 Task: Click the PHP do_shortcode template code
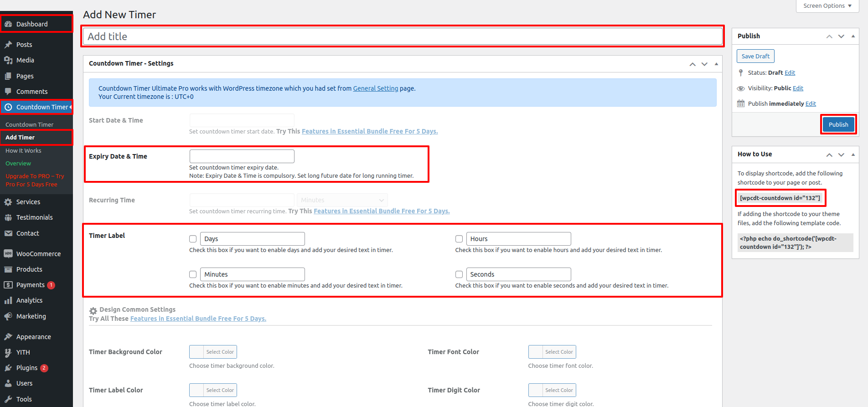[x=795, y=242]
